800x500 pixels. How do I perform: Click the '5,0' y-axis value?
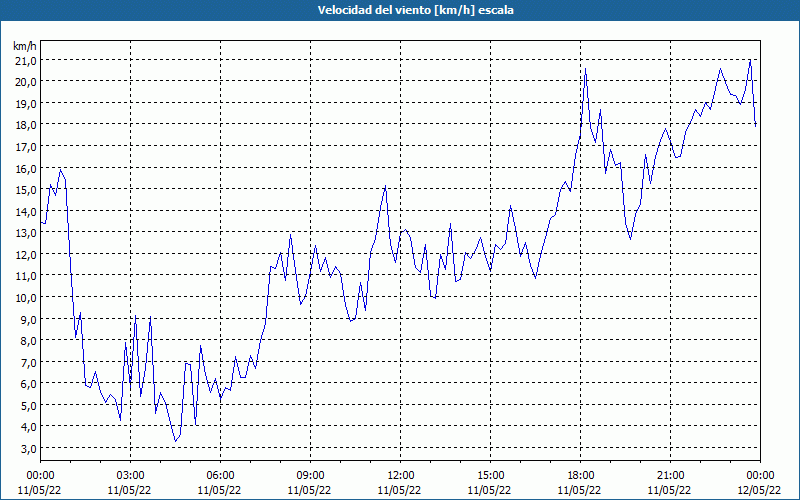click(29, 405)
